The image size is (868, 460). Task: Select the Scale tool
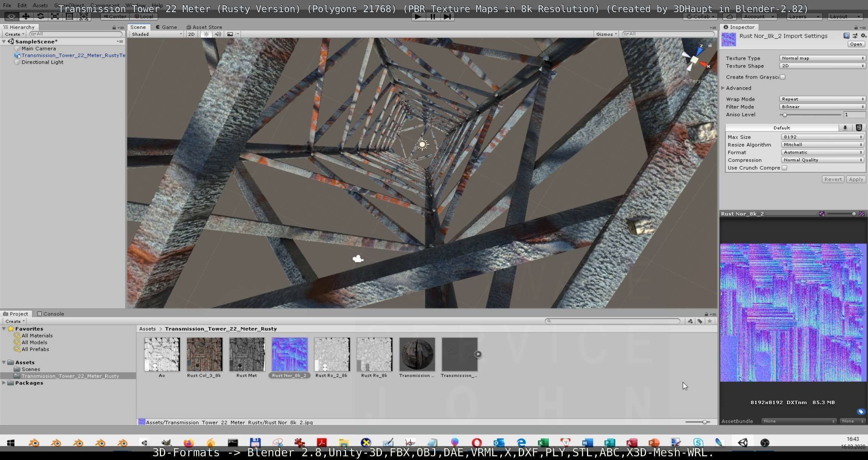(55, 17)
